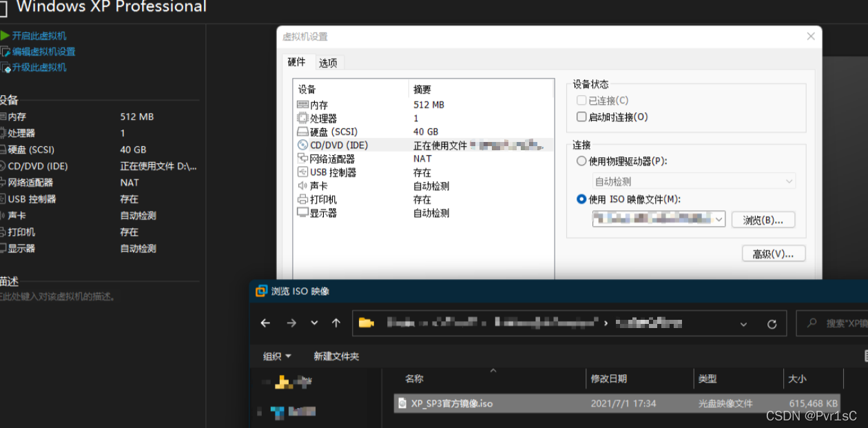Click Power on this virtual machine link

[39, 35]
